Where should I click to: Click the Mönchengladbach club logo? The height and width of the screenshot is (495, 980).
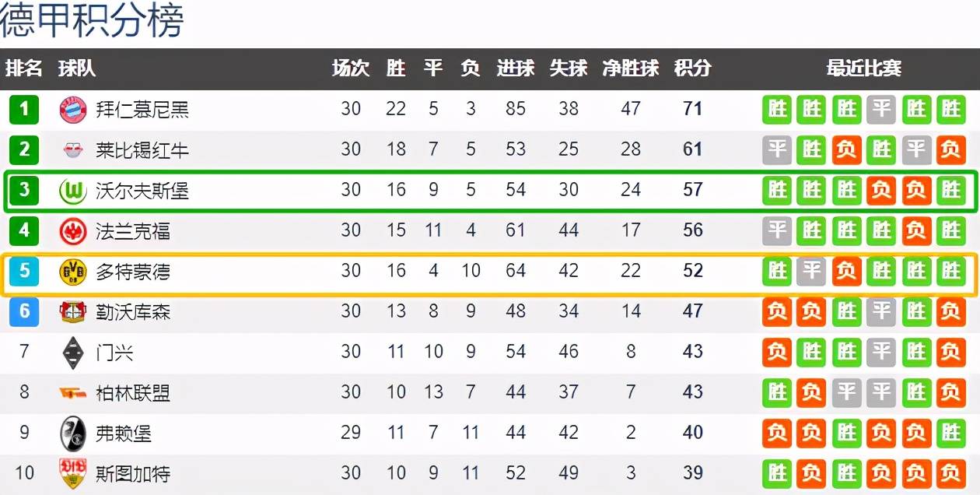[73, 353]
